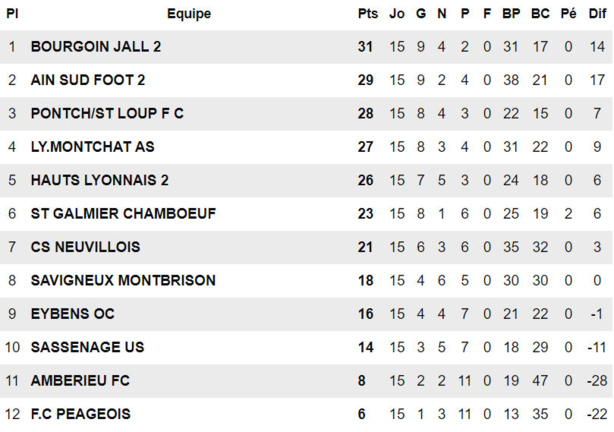
Task: Click Bourgoin Jall 2's 31 points value
Action: pyautogui.click(x=366, y=47)
